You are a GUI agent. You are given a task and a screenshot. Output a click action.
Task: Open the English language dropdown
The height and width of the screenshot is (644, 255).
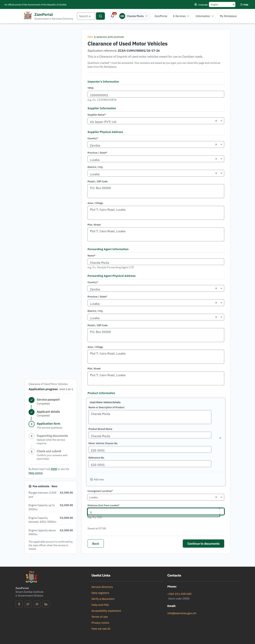[x=222, y=4]
